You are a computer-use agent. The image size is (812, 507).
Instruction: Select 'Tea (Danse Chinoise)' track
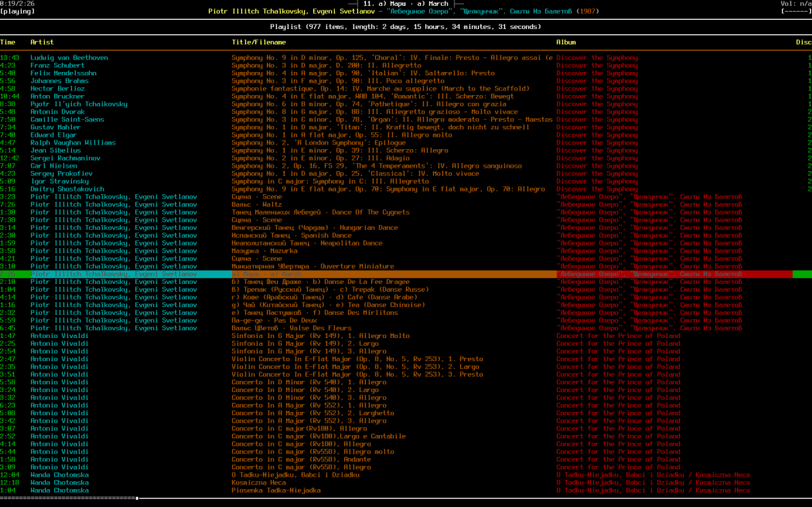point(406,305)
